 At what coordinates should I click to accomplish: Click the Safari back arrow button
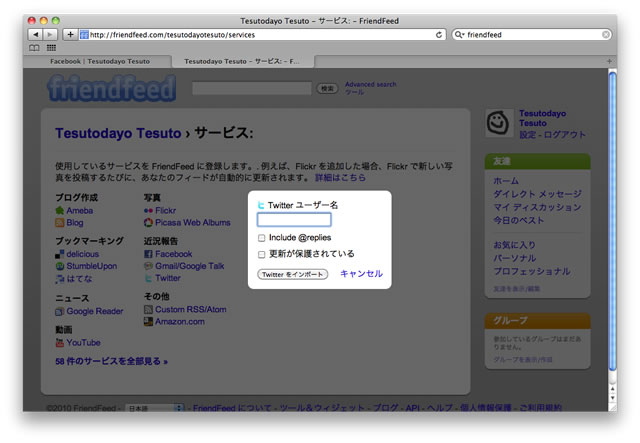pyautogui.click(x=36, y=35)
